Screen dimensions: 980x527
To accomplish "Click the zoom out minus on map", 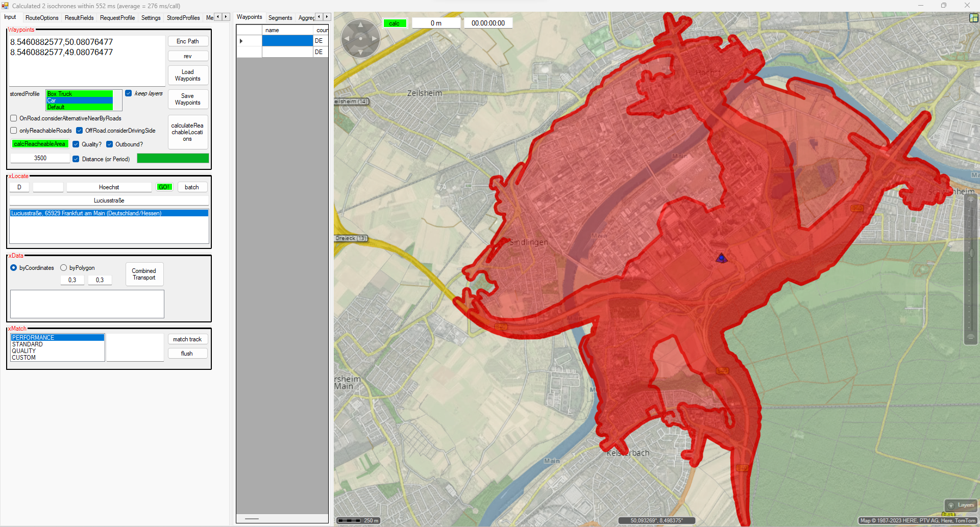I will coord(970,337).
